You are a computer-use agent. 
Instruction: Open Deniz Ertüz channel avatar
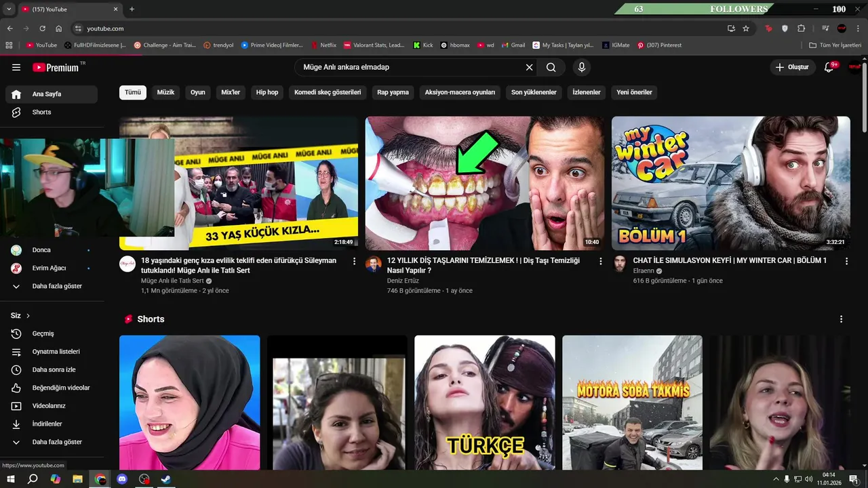pyautogui.click(x=374, y=264)
